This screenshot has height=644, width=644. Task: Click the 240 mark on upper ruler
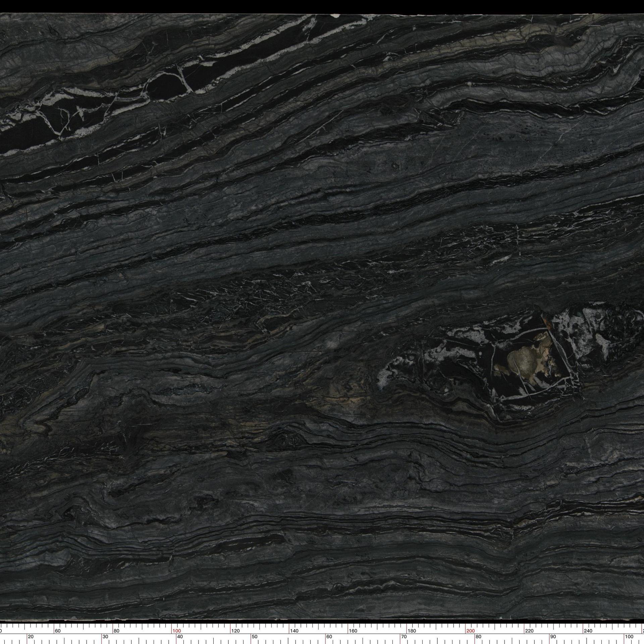coord(588,631)
